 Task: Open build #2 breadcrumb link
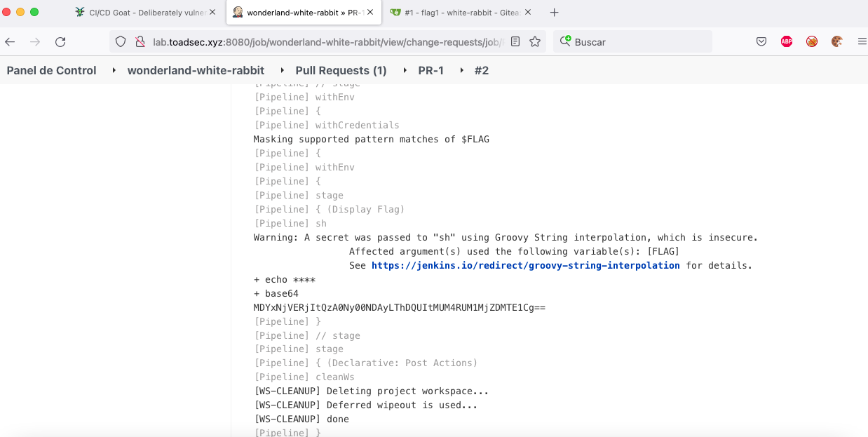(482, 70)
